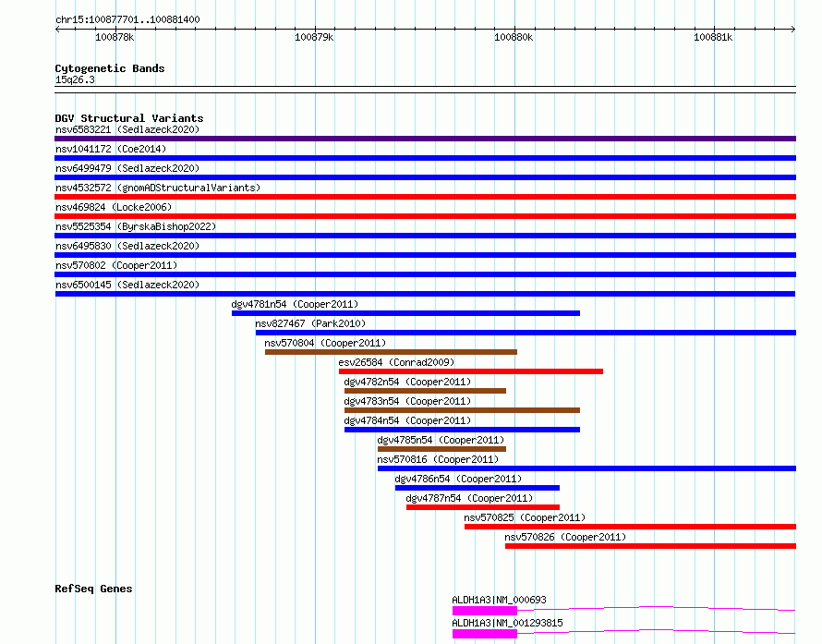822x644 pixels.
Task: Open nsv827467 (Park2010) variant
Action: click(x=310, y=323)
